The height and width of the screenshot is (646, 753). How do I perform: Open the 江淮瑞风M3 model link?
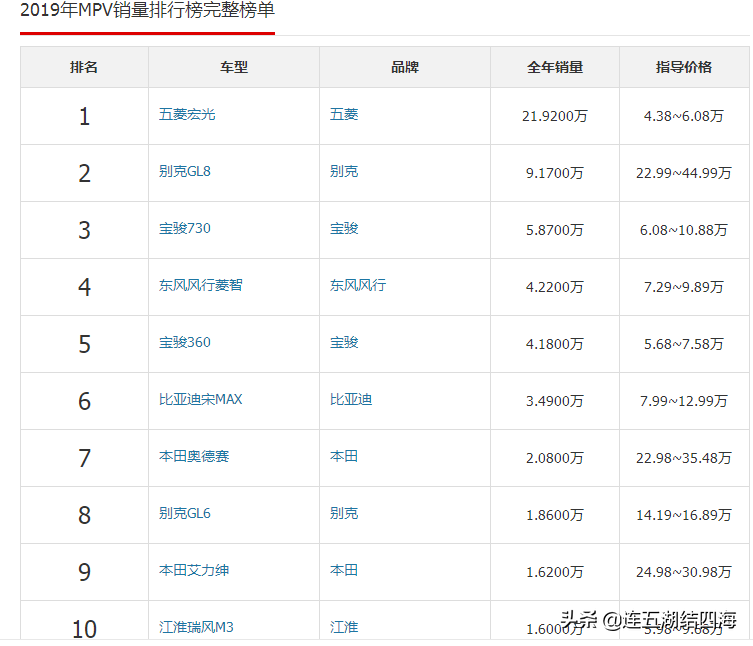(196, 627)
